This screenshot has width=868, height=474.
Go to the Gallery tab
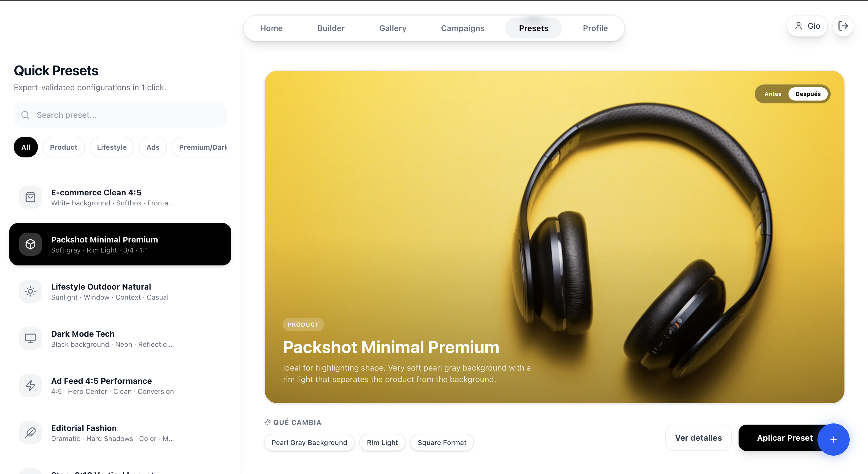click(393, 28)
